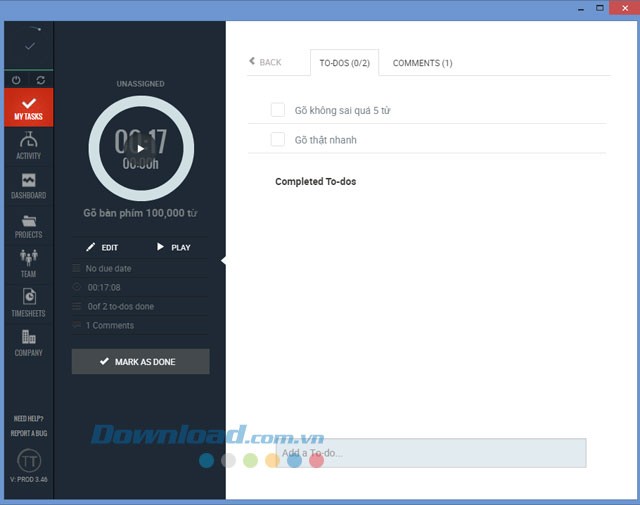Open the Company section
This screenshot has width=640, height=505.
point(28,342)
